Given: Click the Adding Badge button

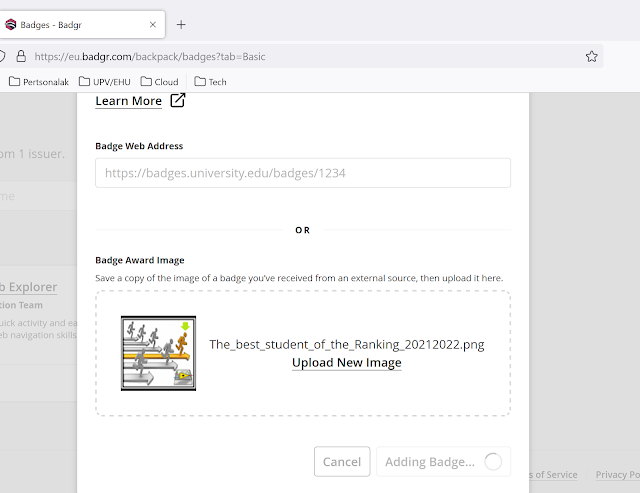Looking at the screenshot, I should [443, 462].
